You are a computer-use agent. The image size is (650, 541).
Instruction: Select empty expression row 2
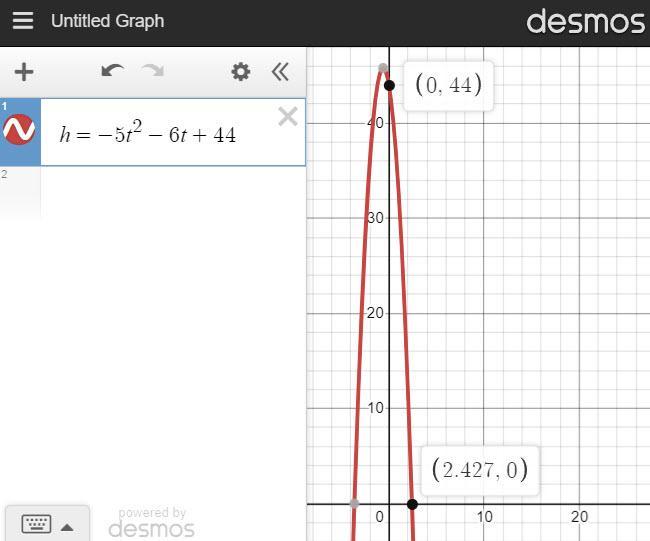(x=153, y=191)
